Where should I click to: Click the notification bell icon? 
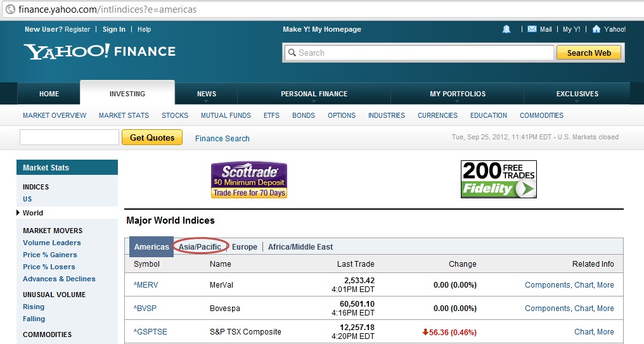506,29
